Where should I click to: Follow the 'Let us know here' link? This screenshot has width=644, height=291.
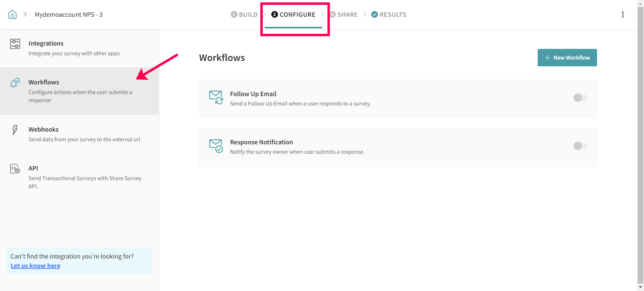pyautogui.click(x=36, y=266)
